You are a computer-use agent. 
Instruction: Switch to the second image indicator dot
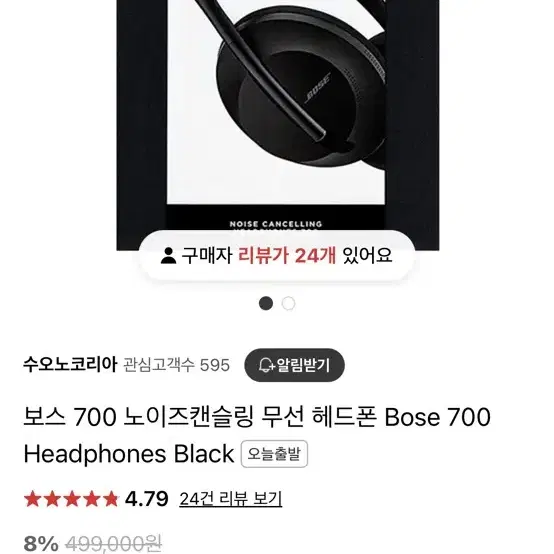pyautogui.click(x=288, y=303)
